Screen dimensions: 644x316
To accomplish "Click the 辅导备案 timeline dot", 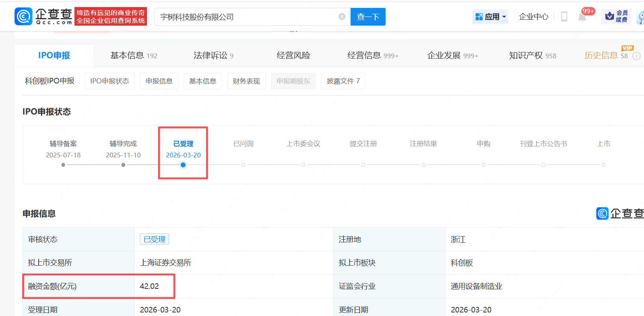I will coord(63,165).
